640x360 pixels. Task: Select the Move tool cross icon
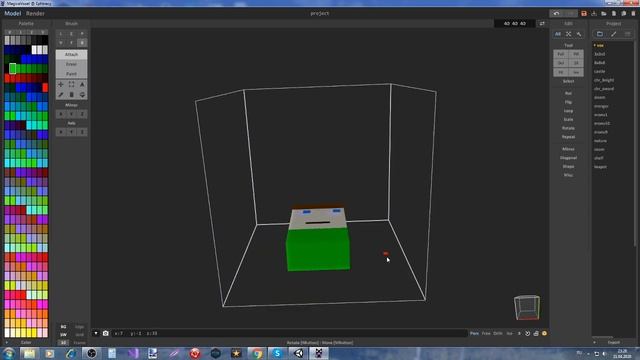61,84
